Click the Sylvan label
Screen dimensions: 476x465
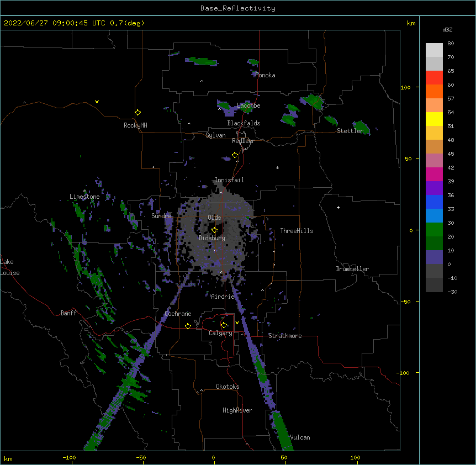pyautogui.click(x=215, y=135)
